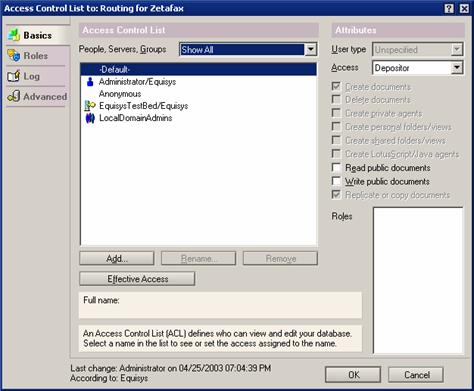Close the Access Control List dialog
This screenshot has width=474, height=391.
pos(464,8)
